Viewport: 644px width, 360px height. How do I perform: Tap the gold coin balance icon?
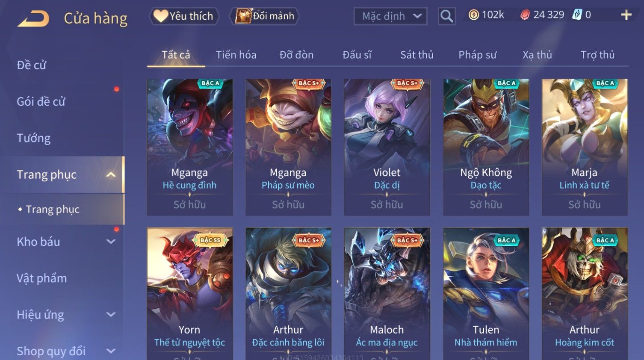(x=473, y=15)
